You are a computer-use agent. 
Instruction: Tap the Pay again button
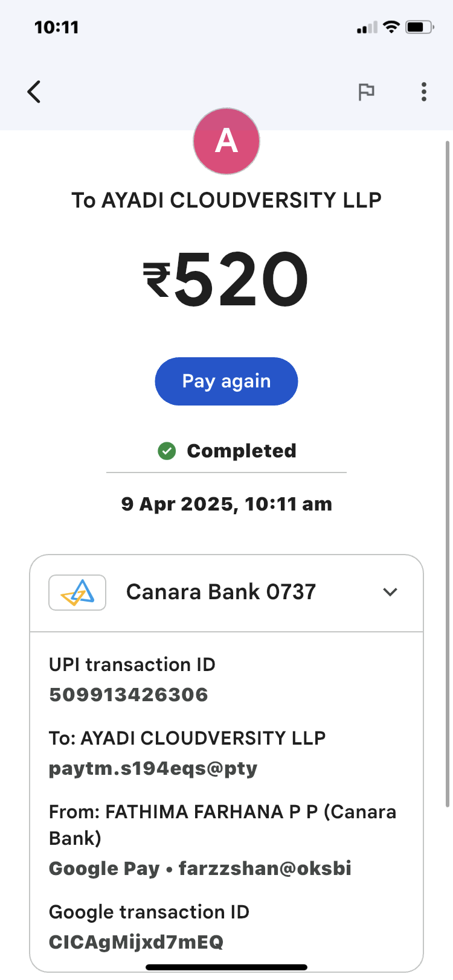(x=226, y=381)
